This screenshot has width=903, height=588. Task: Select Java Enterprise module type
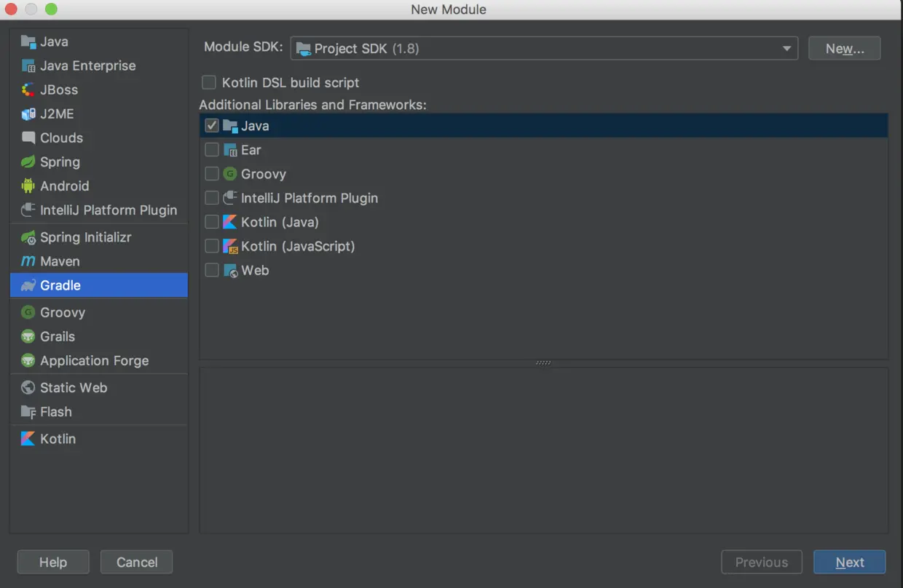[x=98, y=65]
